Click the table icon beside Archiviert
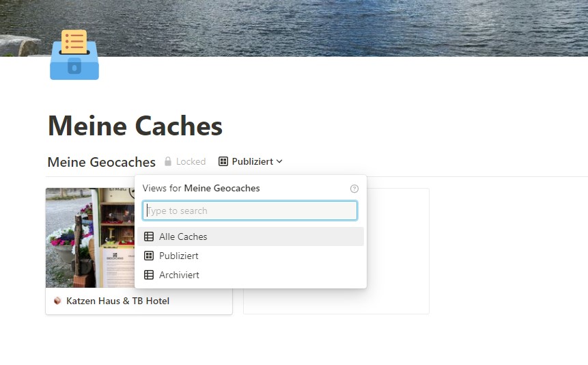 pyautogui.click(x=149, y=275)
